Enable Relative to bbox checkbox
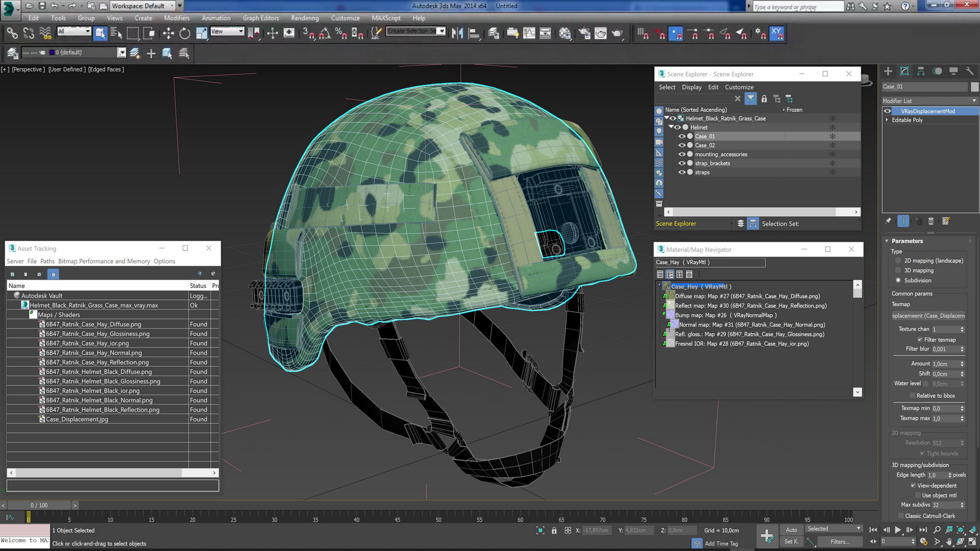The width and height of the screenshot is (980, 551). coord(913,396)
